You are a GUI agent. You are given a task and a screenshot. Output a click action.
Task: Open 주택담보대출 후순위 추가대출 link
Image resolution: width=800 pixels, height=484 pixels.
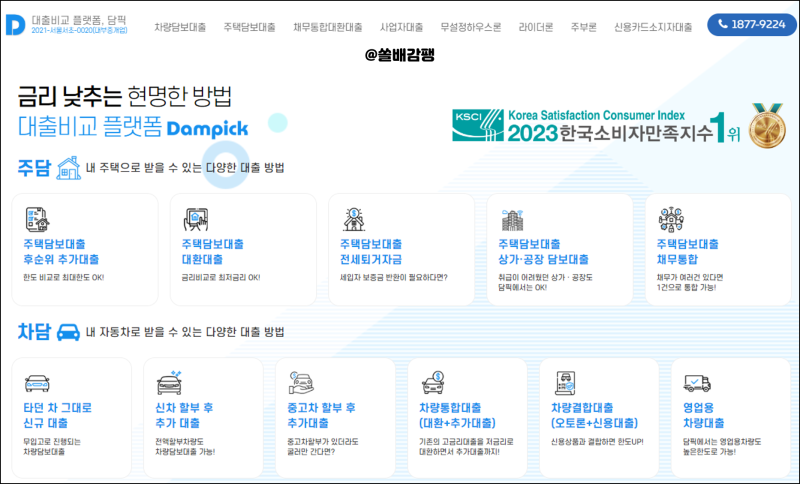click(61, 251)
